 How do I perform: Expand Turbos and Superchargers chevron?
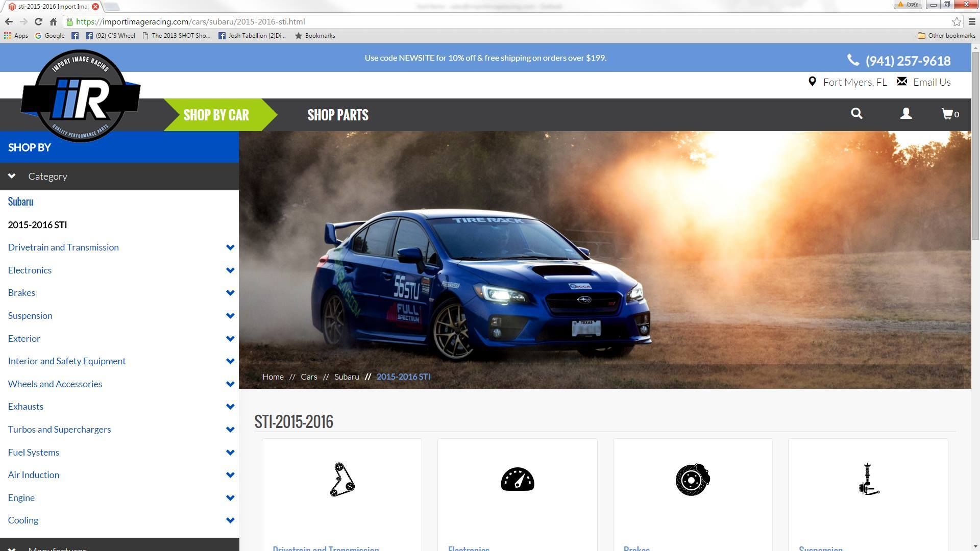(x=230, y=430)
